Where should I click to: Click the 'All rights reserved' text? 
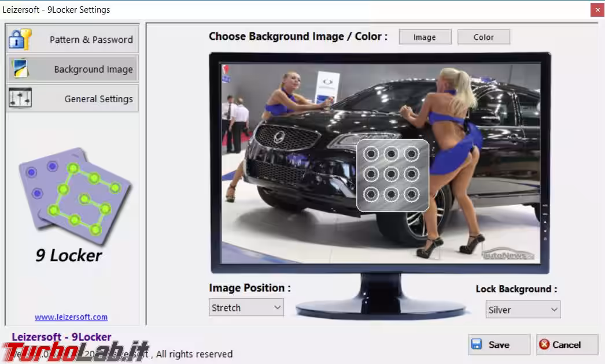pyautogui.click(x=194, y=354)
